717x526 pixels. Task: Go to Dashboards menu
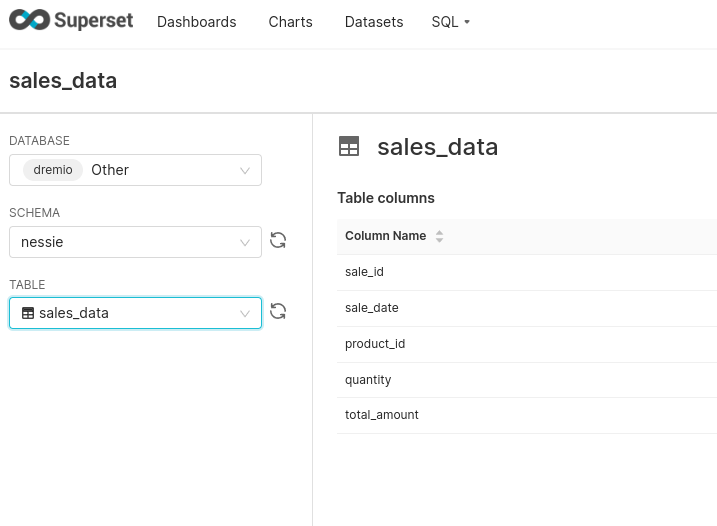(197, 22)
